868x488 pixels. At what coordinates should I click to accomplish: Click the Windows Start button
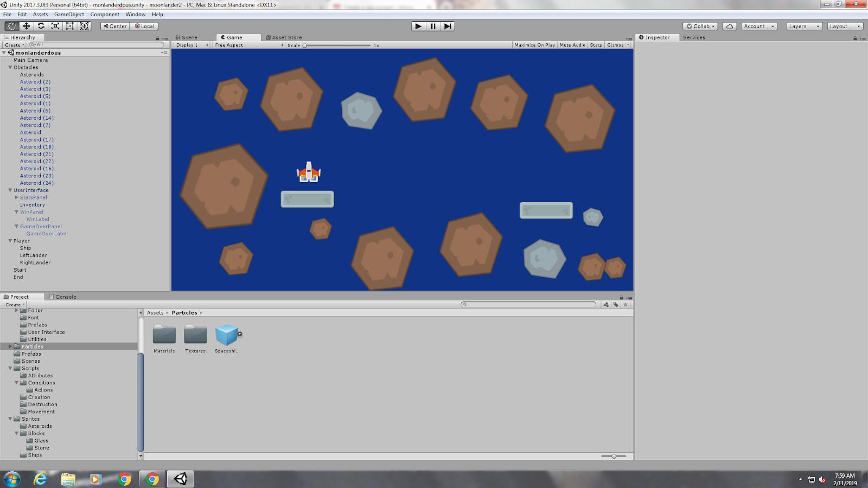pos(12,479)
